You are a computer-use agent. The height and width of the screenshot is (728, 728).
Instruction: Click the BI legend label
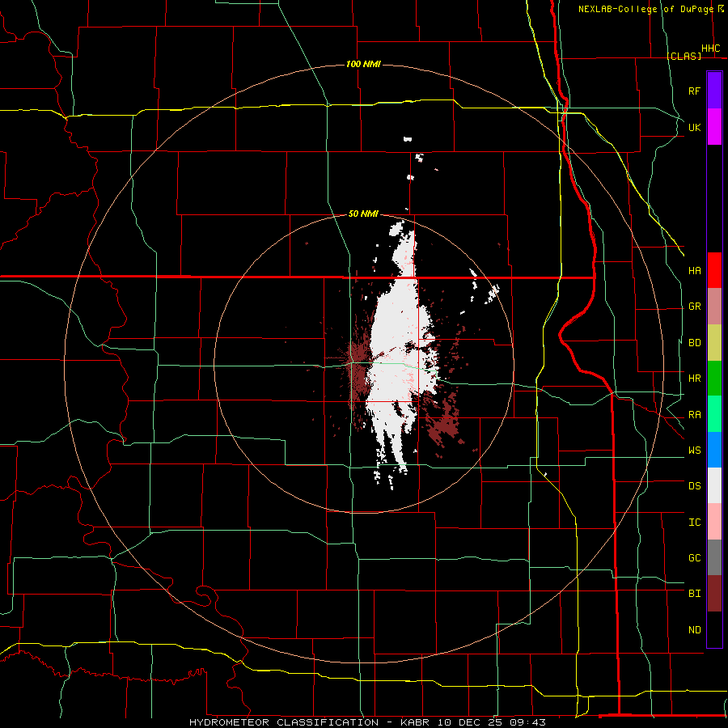coord(695,594)
